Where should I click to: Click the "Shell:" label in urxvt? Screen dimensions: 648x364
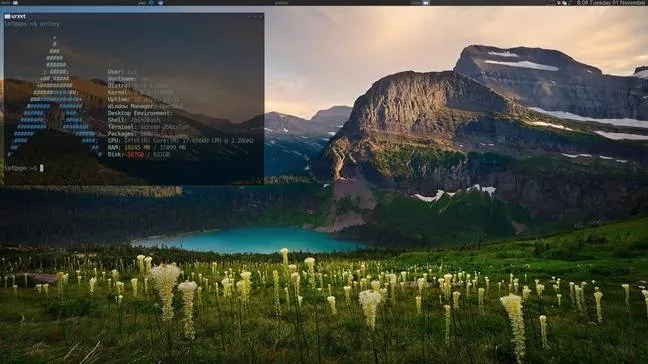tap(117, 120)
